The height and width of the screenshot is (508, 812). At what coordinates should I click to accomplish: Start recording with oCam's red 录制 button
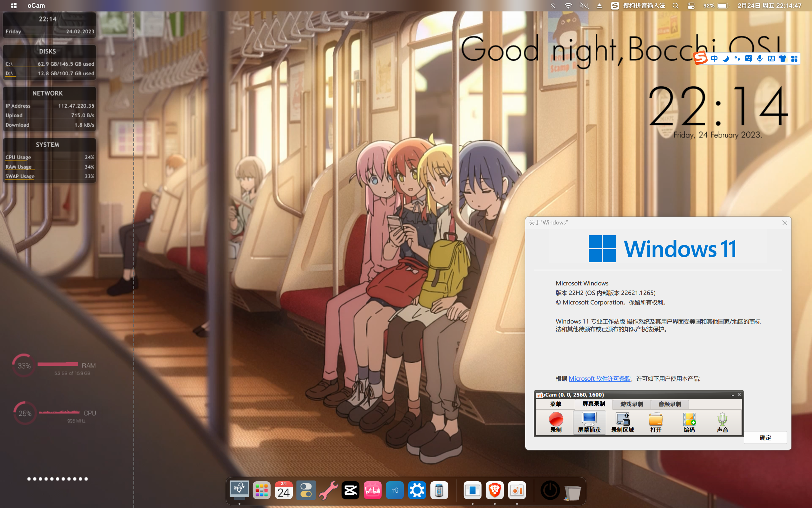point(556,422)
